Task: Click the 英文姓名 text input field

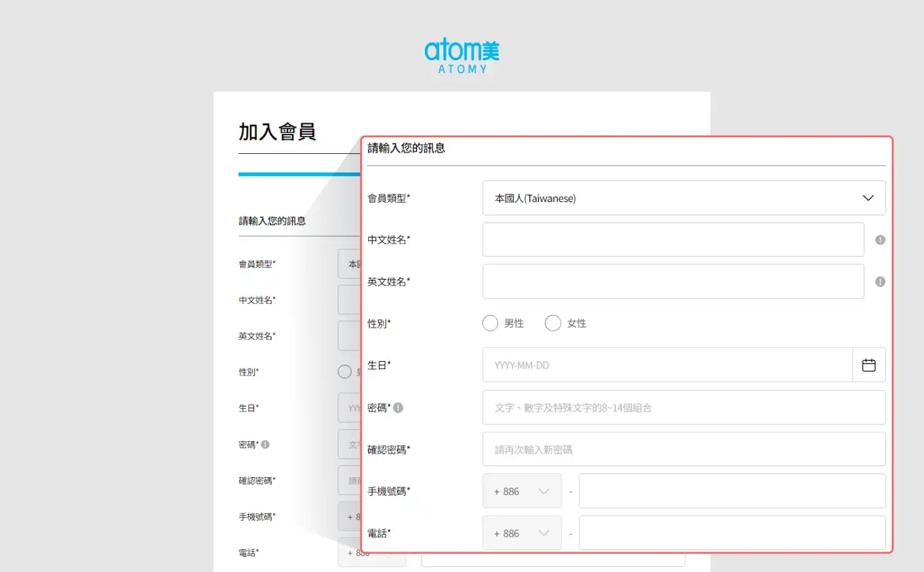Action: pyautogui.click(x=672, y=282)
